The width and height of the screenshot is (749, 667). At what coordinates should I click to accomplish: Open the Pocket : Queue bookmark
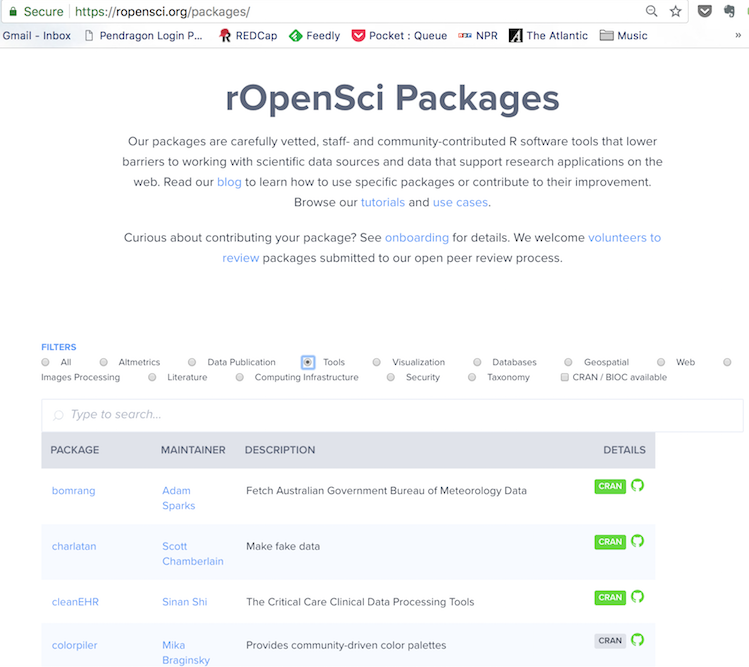[x=399, y=36]
